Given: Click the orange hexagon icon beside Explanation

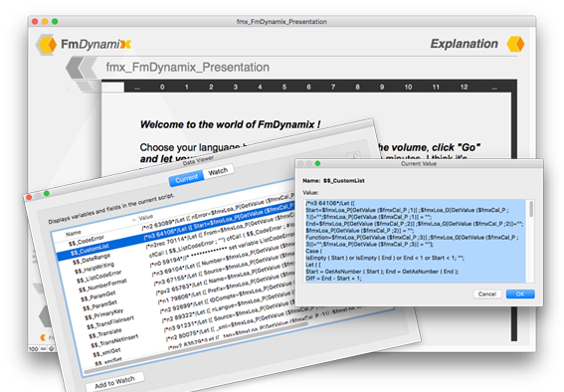Looking at the screenshot, I should pos(515,44).
